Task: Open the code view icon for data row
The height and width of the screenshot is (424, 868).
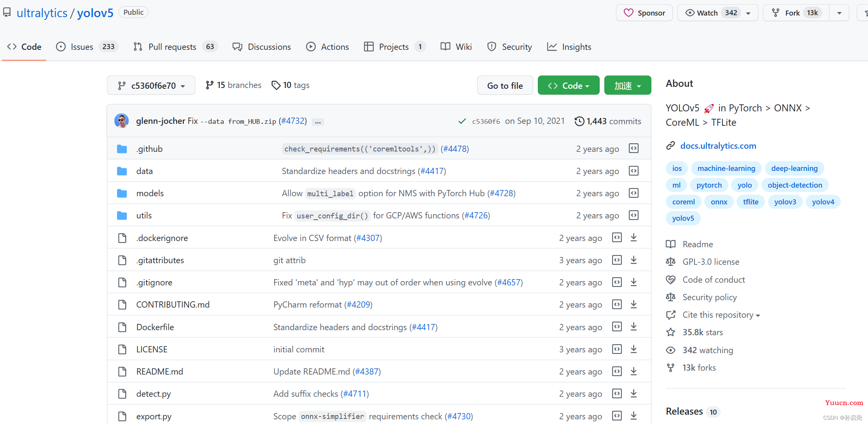Action: [633, 171]
